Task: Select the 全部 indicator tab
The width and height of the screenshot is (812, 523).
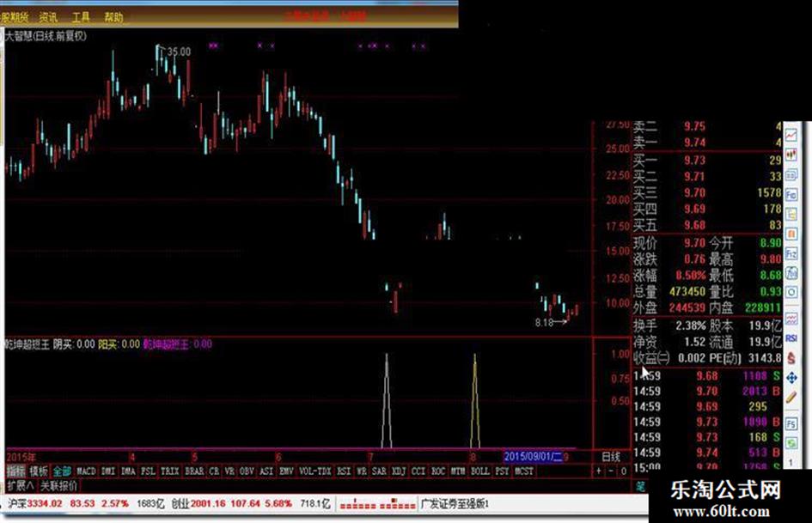Action: coord(62,471)
